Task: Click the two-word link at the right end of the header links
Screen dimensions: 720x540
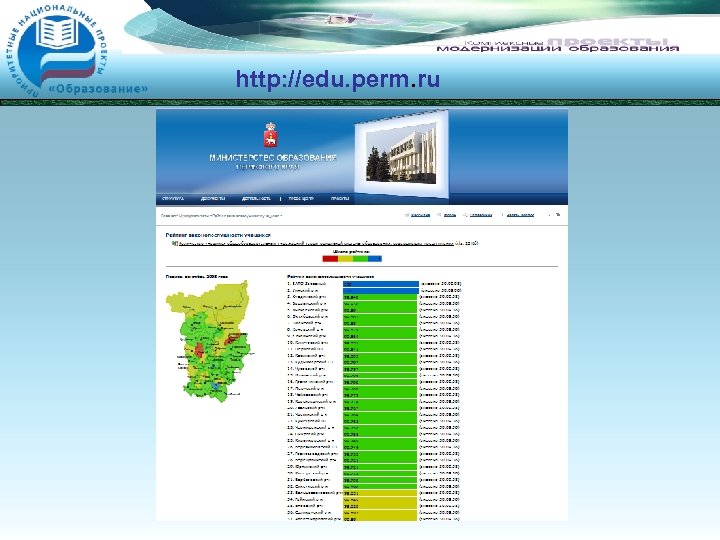Action: pyautogui.click(x=520, y=215)
